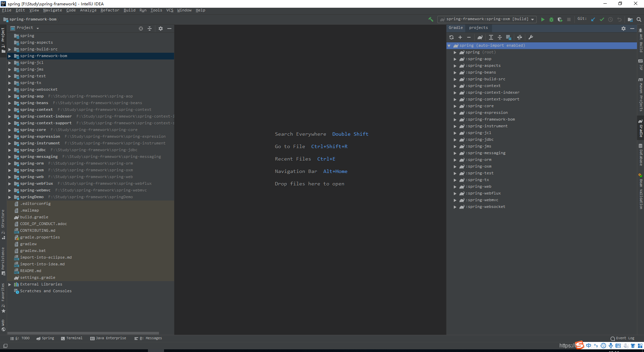Expand all nodes in Gradle panel
Screen dimensions: 644x352
click(491, 37)
